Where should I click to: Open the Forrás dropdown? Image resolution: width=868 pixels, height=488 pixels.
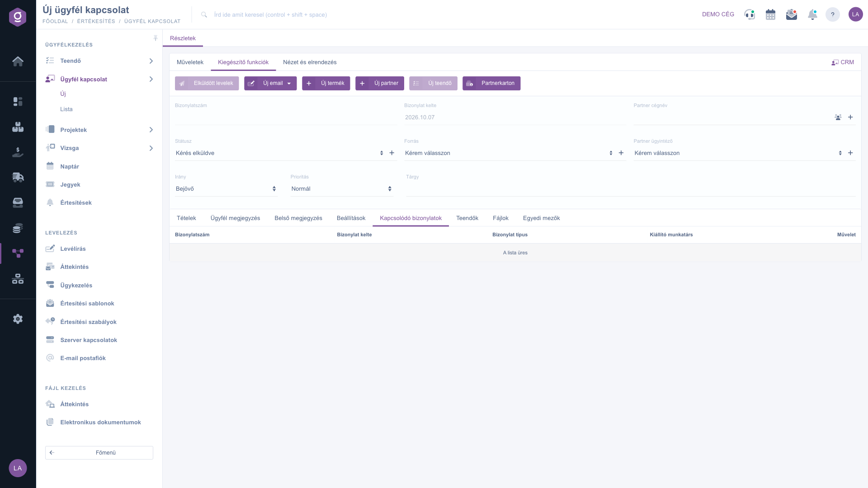(509, 153)
